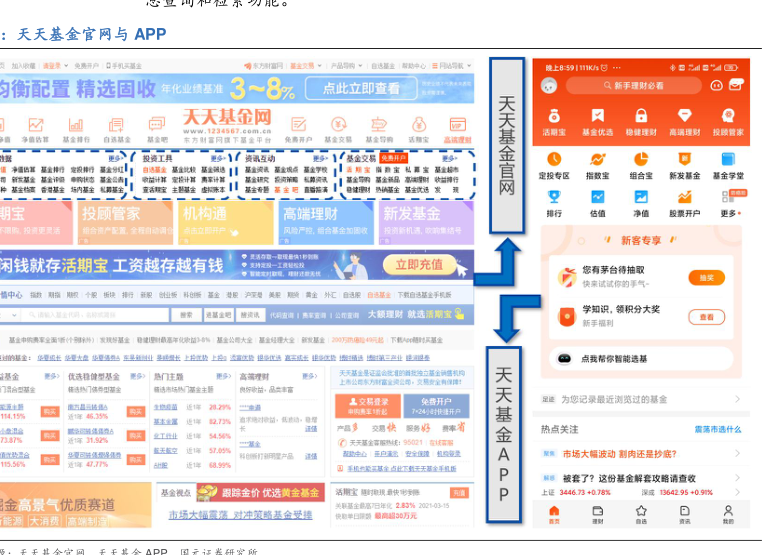Screen dimensions: 762x555
Task: Tap the 排行 trophy icon in app
Action: click(554, 197)
